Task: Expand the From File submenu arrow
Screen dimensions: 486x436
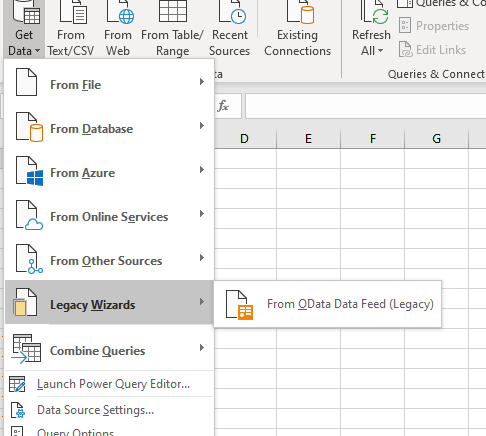Action: [x=202, y=82]
